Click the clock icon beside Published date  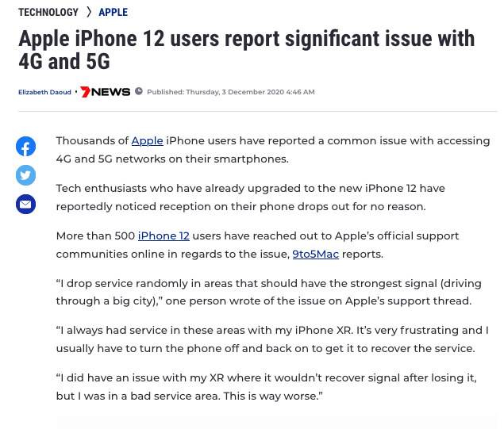point(139,91)
